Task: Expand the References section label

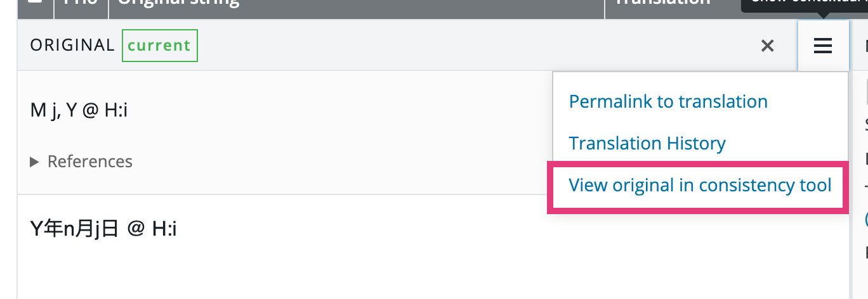Action: click(x=89, y=162)
